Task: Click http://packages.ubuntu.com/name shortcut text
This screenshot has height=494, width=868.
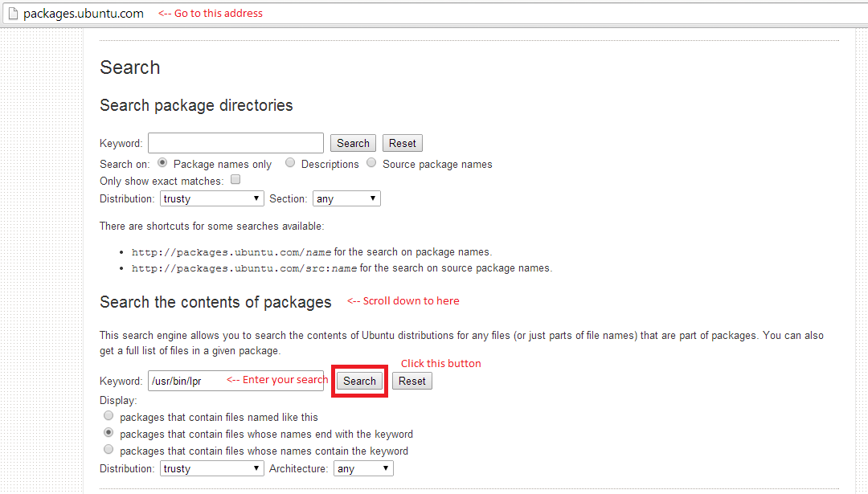Action: (x=231, y=252)
